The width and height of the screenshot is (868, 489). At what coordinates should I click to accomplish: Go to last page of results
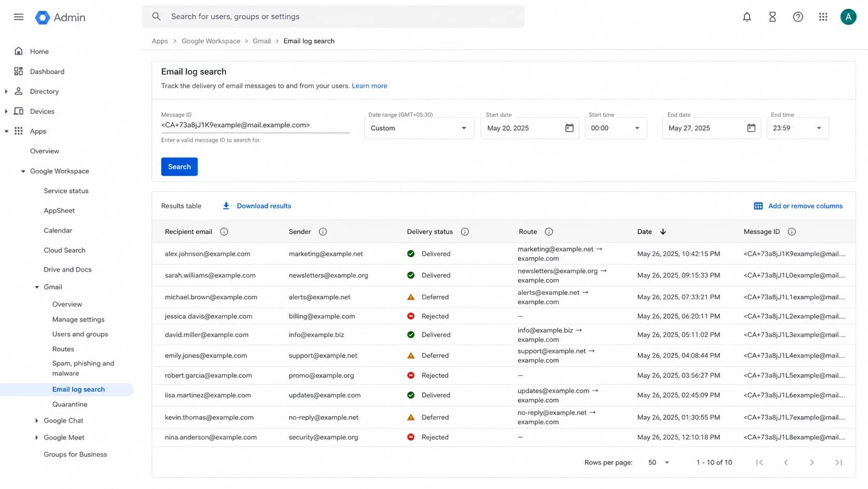pos(838,462)
